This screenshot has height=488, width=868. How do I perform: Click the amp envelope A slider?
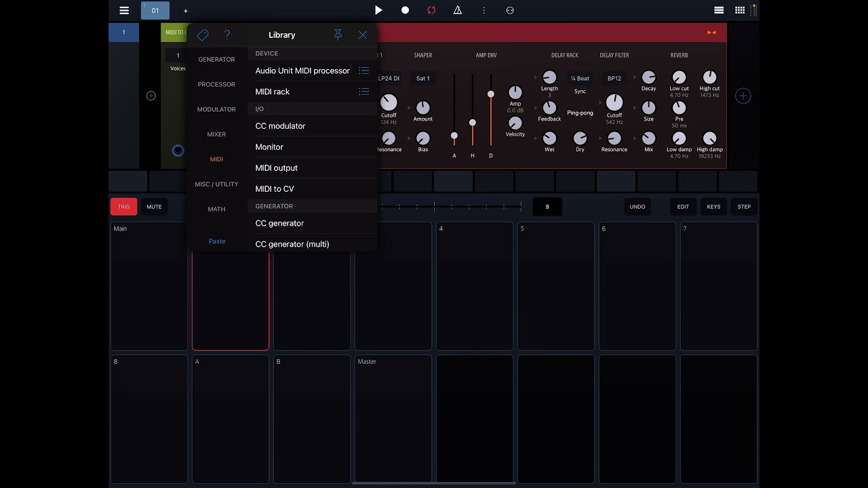[454, 136]
